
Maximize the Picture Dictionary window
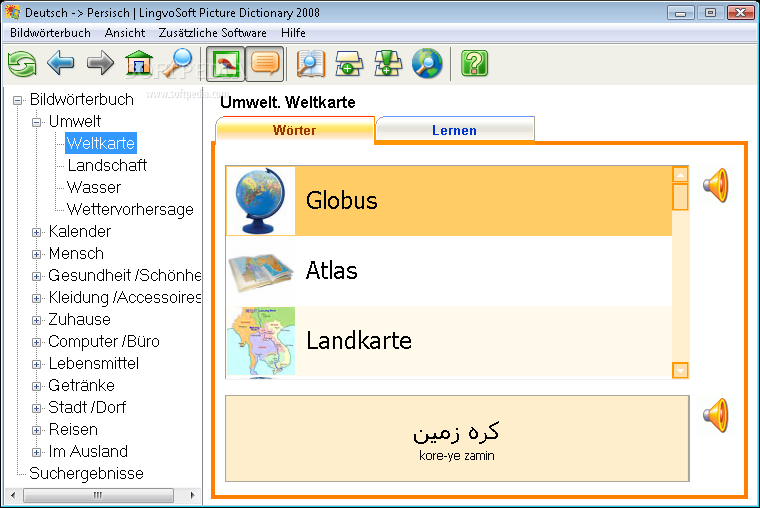(710, 13)
